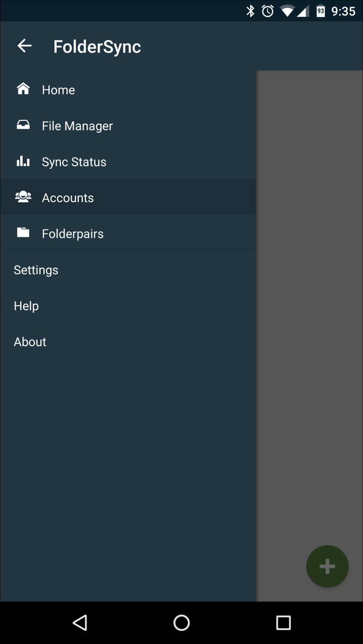This screenshot has width=363, height=644.
Task: Select the Folderpairs folder icon
Action: (23, 233)
